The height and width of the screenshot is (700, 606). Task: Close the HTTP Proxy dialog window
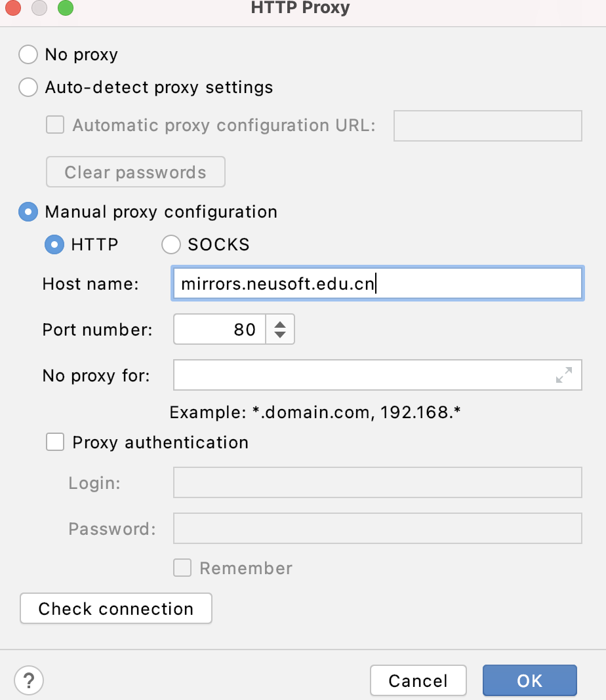[x=13, y=9]
